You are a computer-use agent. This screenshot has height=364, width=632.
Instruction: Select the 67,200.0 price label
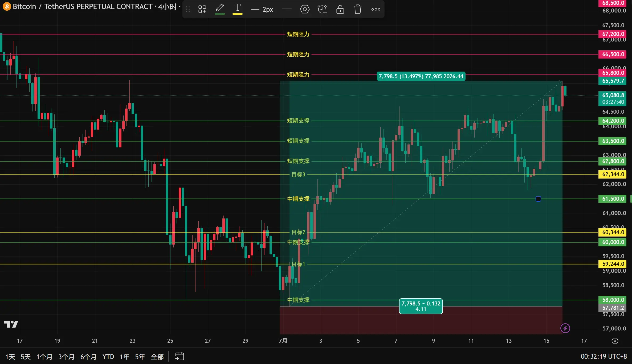(613, 34)
